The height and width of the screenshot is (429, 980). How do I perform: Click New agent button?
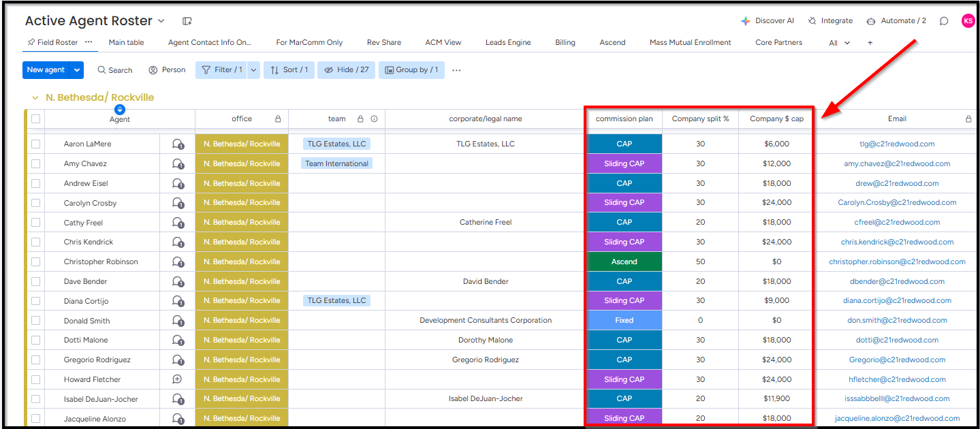coord(46,69)
